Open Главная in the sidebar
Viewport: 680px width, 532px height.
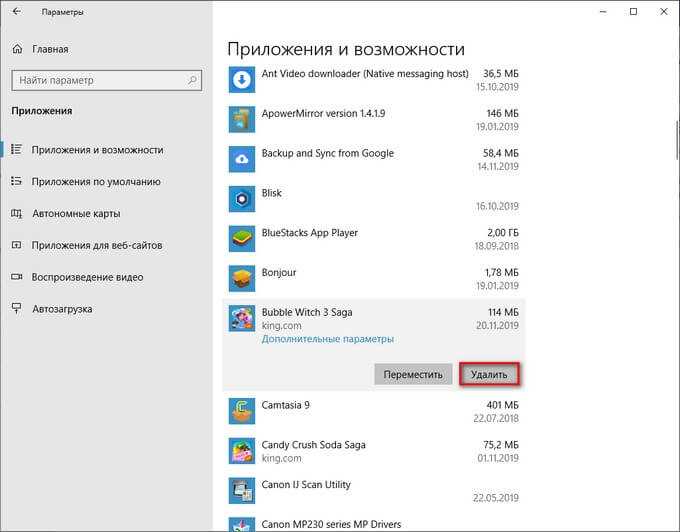point(50,49)
